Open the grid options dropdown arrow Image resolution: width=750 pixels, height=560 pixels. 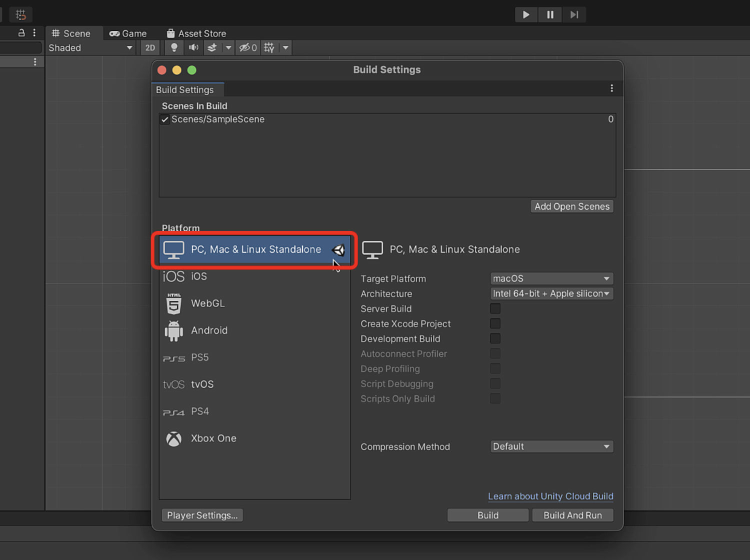coord(285,48)
